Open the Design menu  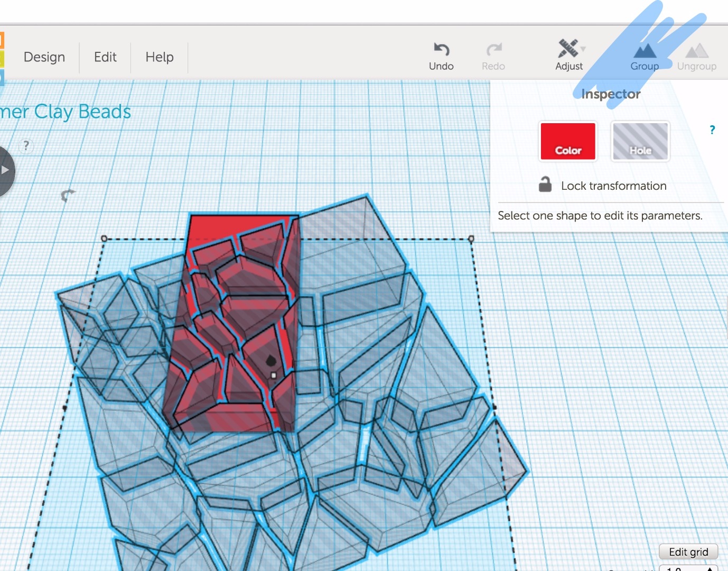coord(44,57)
